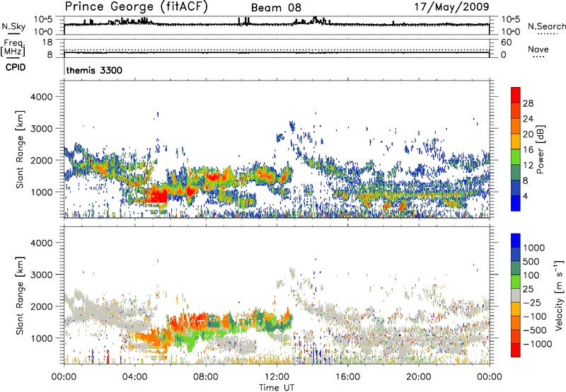Viewport: 566px width, 392px height.
Task: Click the gray segment of velocity colorbar
Action: click(x=516, y=295)
